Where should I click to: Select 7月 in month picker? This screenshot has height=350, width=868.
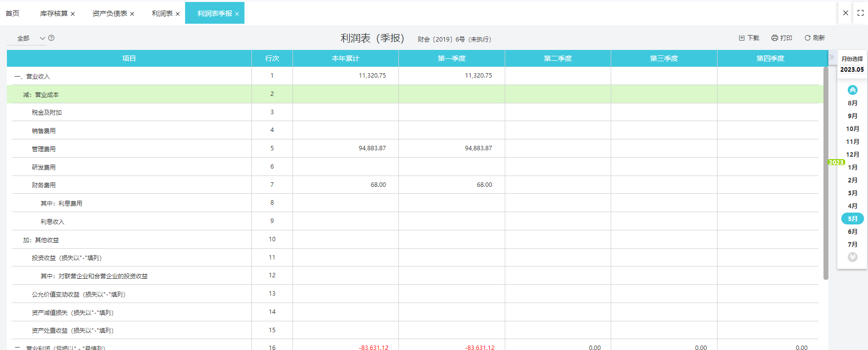pyautogui.click(x=852, y=245)
